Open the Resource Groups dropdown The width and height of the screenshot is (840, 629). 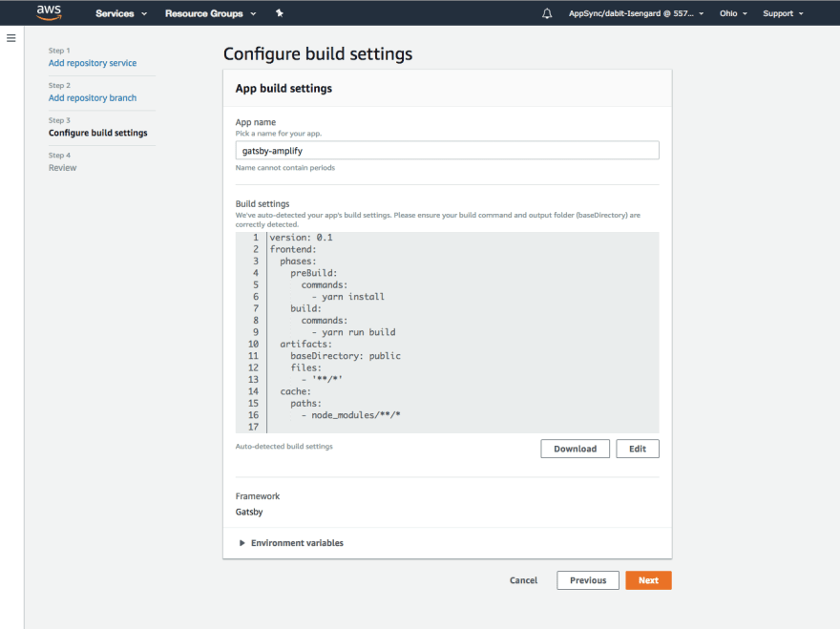coord(211,13)
